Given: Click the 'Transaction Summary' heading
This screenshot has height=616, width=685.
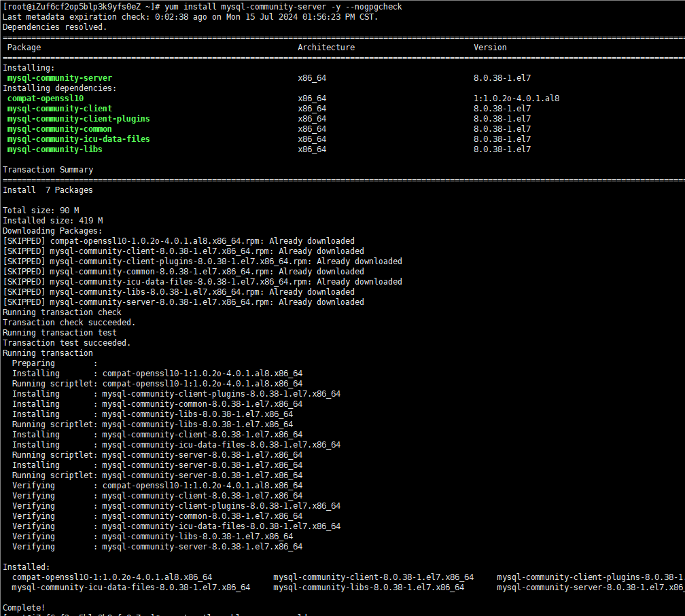Looking at the screenshot, I should pos(48,170).
